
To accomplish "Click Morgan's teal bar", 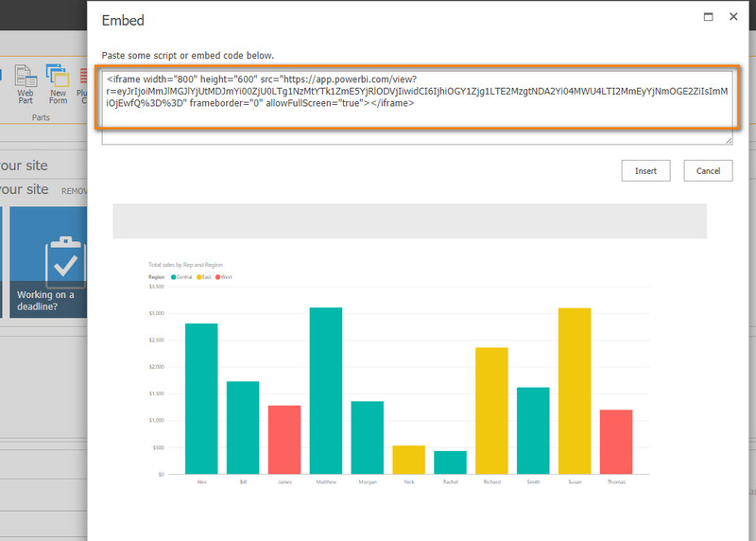I will point(368,438).
